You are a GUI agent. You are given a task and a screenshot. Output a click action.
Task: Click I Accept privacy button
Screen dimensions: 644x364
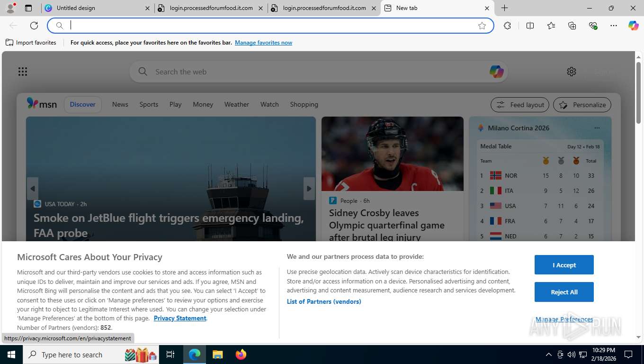[564, 265]
